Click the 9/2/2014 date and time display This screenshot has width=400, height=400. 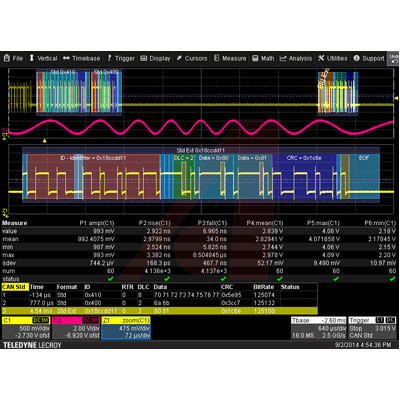coord(363,345)
